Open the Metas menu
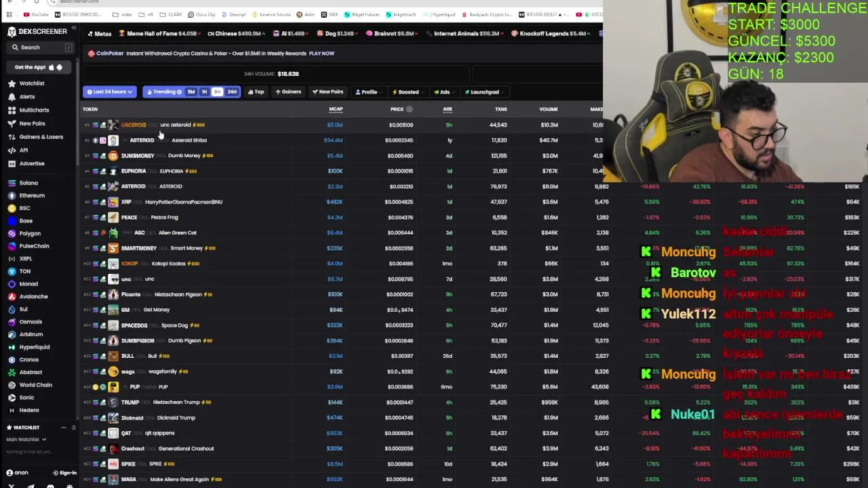 coord(99,34)
